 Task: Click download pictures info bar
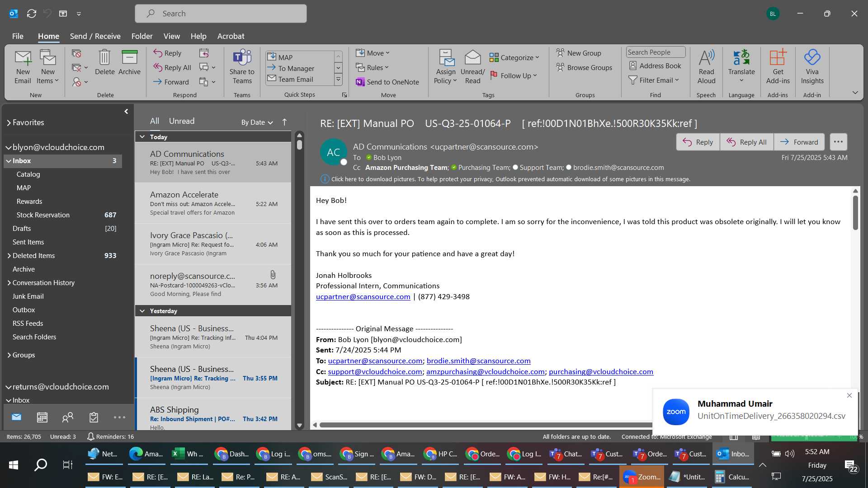(505, 179)
